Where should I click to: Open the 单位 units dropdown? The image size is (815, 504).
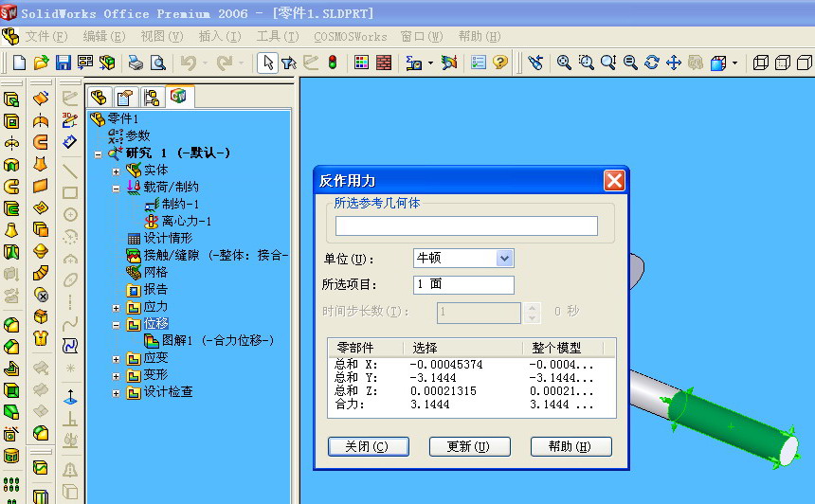point(504,259)
